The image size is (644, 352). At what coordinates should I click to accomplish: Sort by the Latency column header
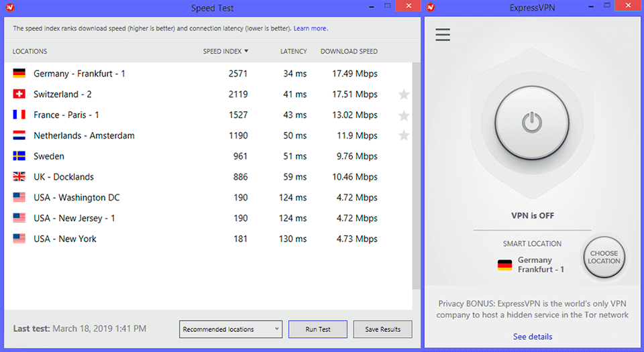[293, 51]
